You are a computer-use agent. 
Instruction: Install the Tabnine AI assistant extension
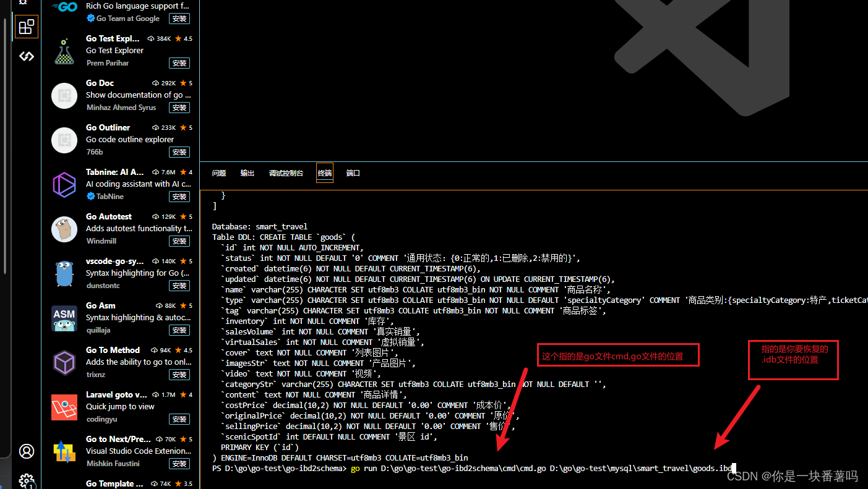click(179, 196)
